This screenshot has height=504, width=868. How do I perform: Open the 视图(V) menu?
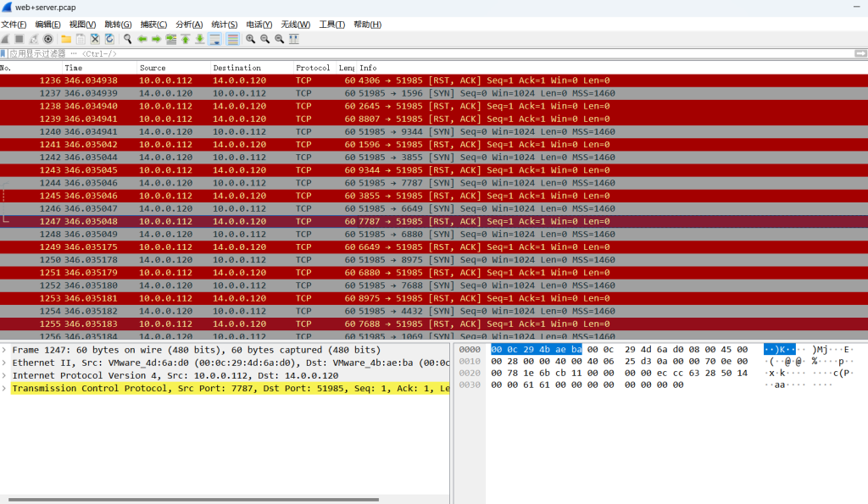point(82,25)
